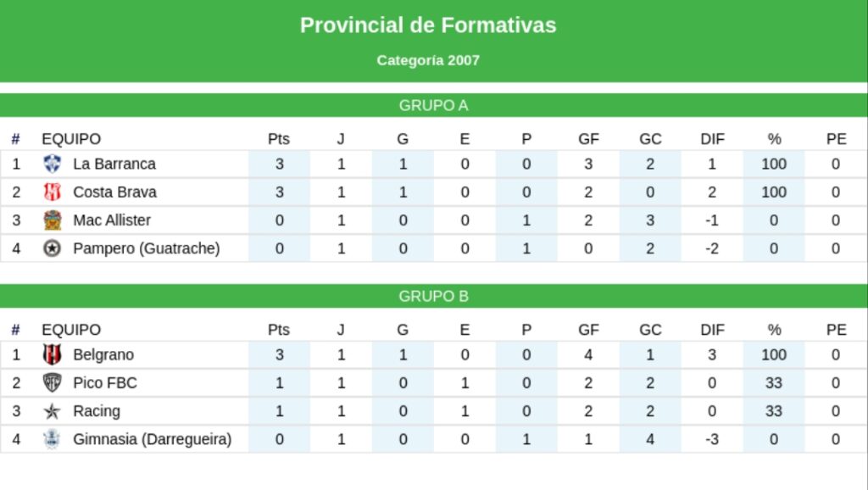The width and height of the screenshot is (868, 490).
Task: Click the Pts column header in Grupo A
Action: click(x=278, y=139)
